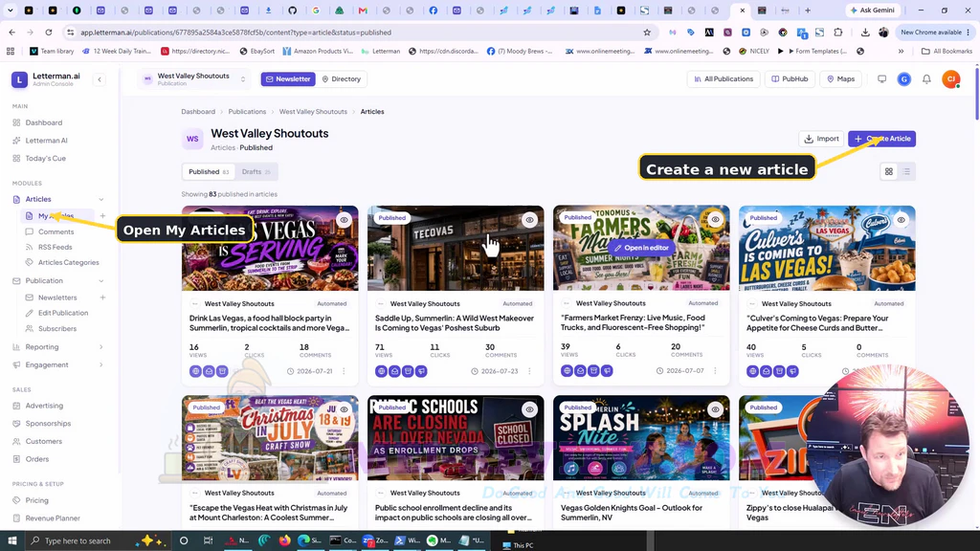
Task: Add a newsletter with plus beside Newsletters
Action: pyautogui.click(x=102, y=298)
